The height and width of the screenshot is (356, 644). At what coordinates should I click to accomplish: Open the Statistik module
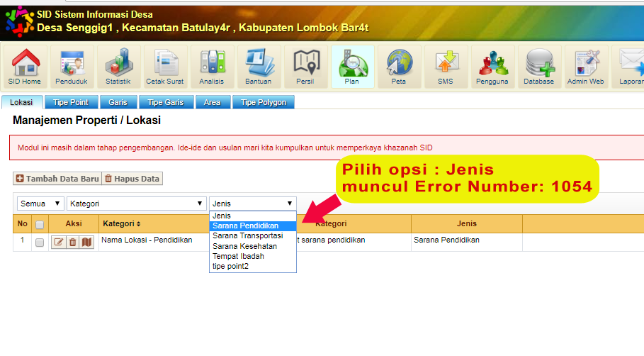pyautogui.click(x=118, y=67)
